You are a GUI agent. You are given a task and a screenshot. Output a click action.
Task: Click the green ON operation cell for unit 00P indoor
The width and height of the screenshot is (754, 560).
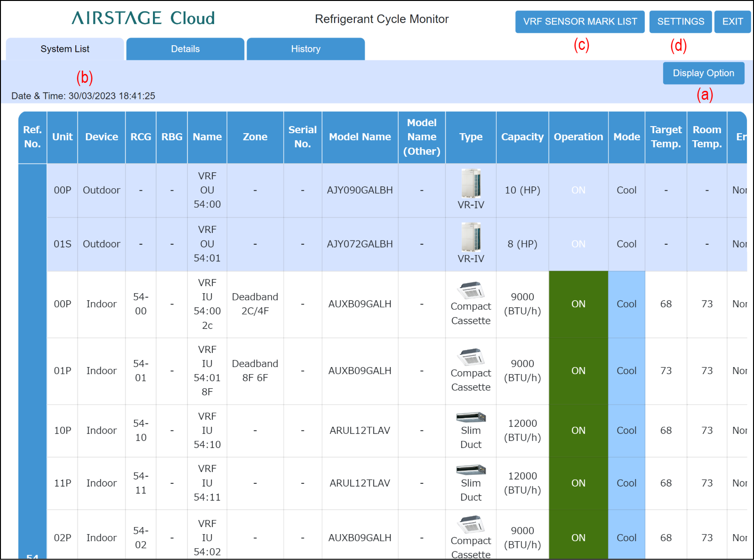point(578,304)
